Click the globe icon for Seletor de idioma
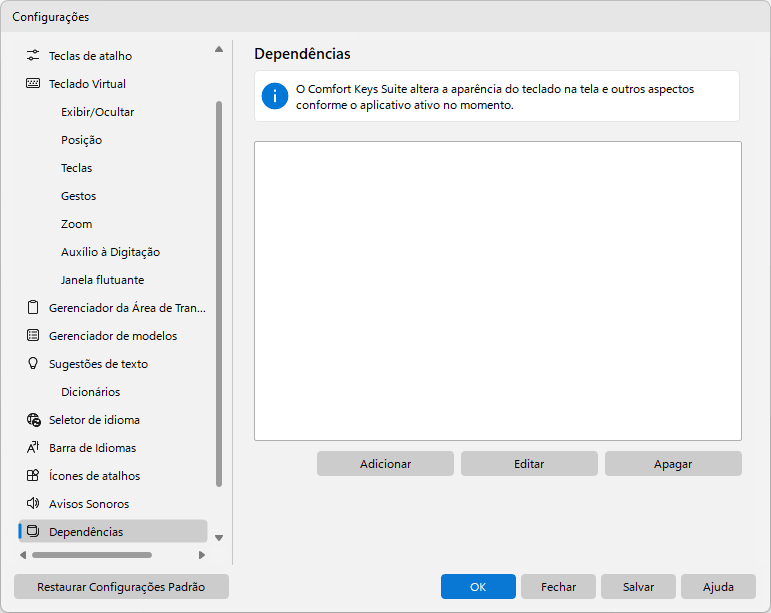This screenshot has width=771, height=613. point(33,420)
